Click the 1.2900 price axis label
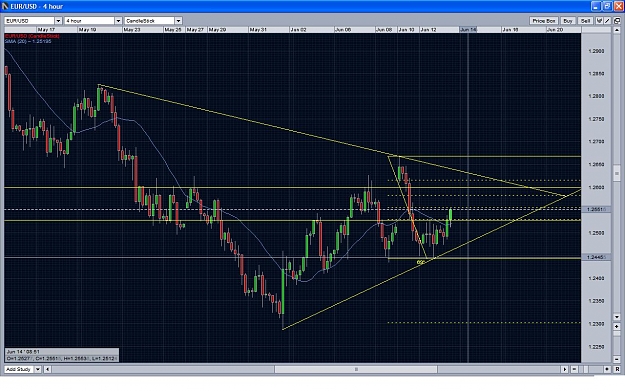This screenshot has height=391, width=625. coord(596,51)
